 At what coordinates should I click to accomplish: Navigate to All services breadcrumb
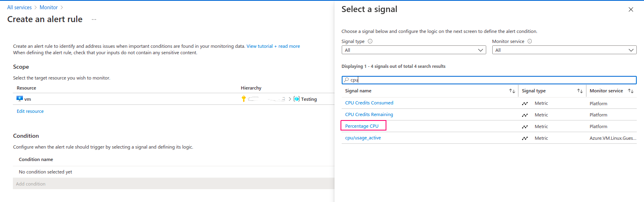[19, 8]
